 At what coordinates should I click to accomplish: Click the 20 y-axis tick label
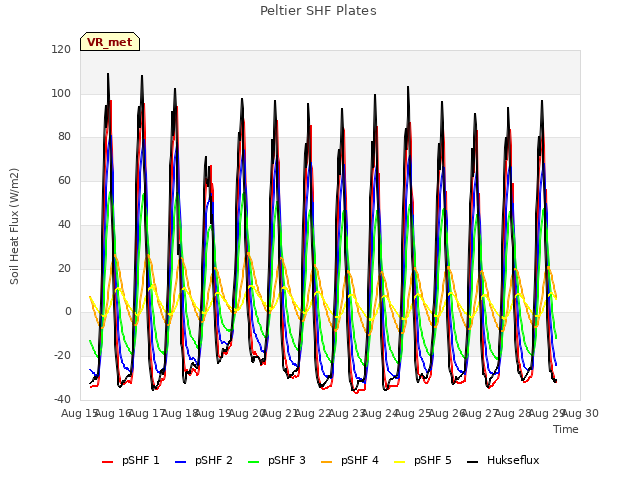(64, 268)
